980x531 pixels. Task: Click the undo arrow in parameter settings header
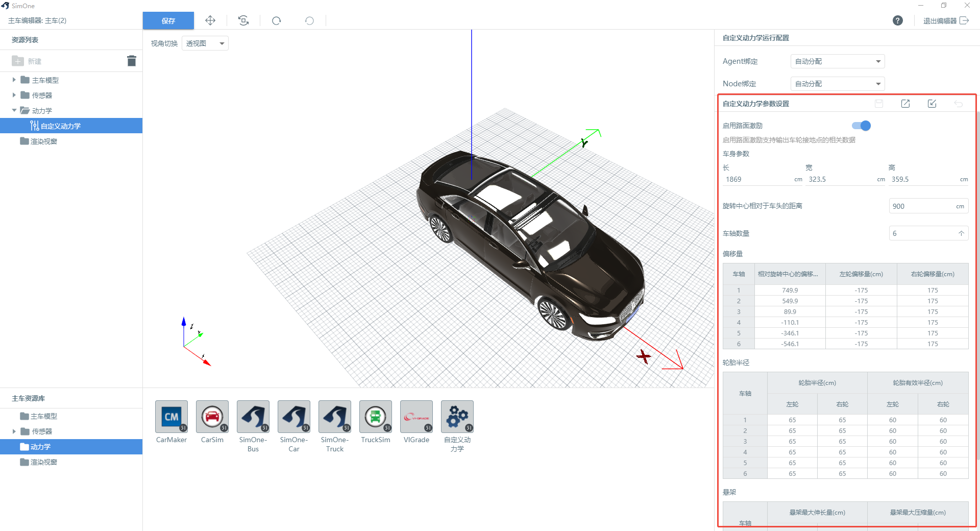pyautogui.click(x=959, y=104)
